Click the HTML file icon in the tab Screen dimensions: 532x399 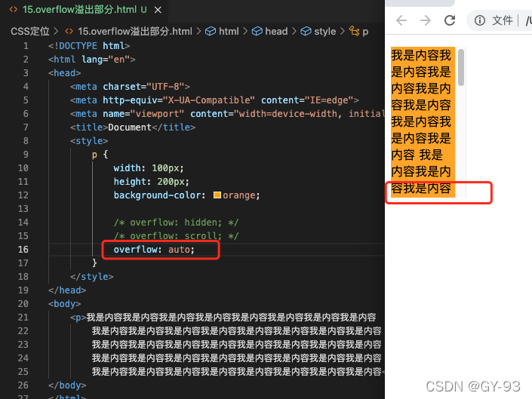pos(14,10)
